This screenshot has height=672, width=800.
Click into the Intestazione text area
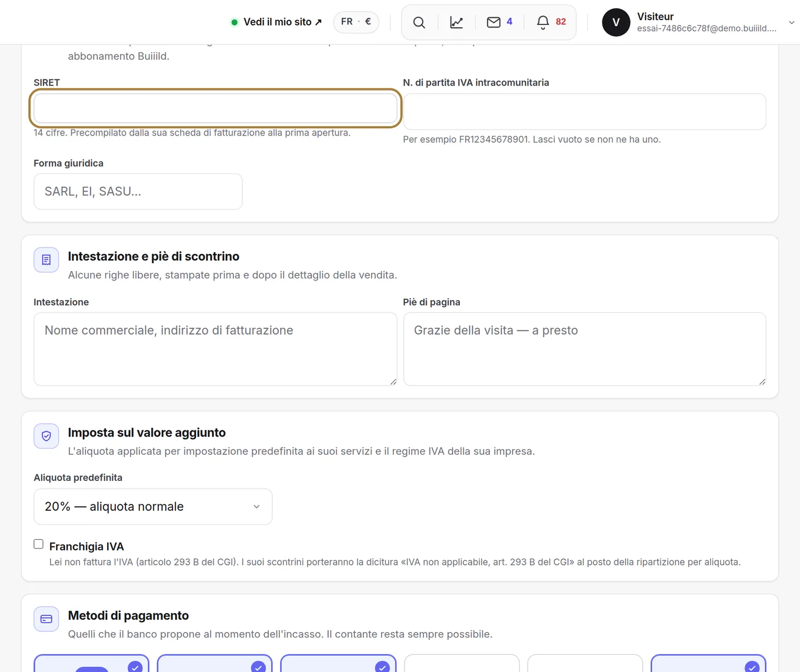pyautogui.click(x=216, y=349)
